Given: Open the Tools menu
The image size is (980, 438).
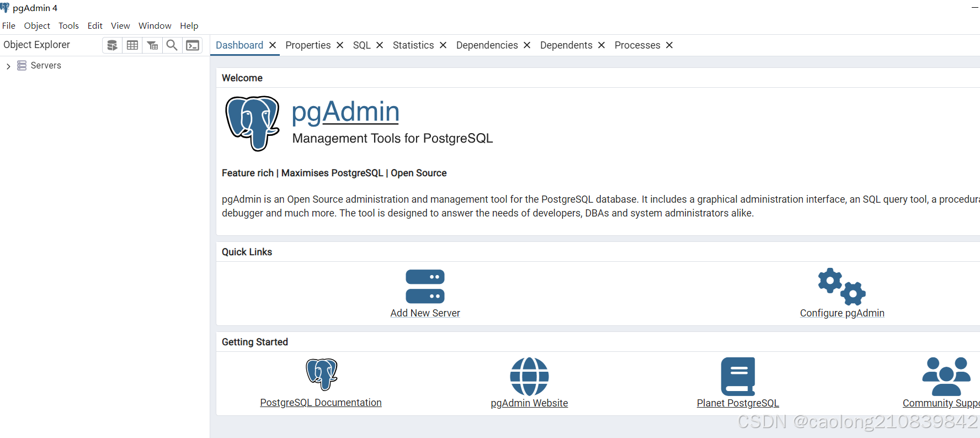Looking at the screenshot, I should pos(68,26).
